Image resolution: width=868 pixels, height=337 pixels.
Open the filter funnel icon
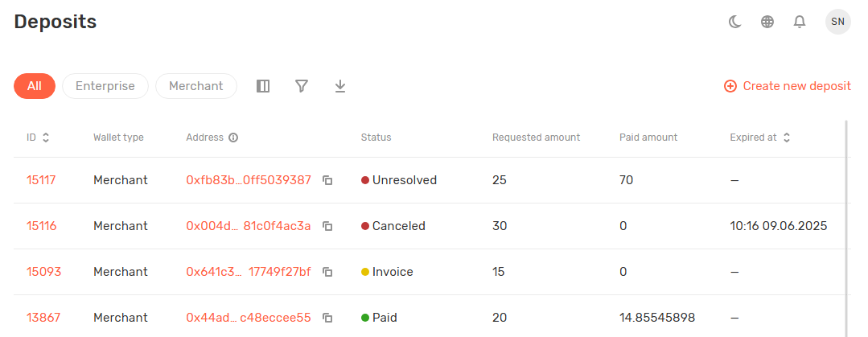point(302,86)
